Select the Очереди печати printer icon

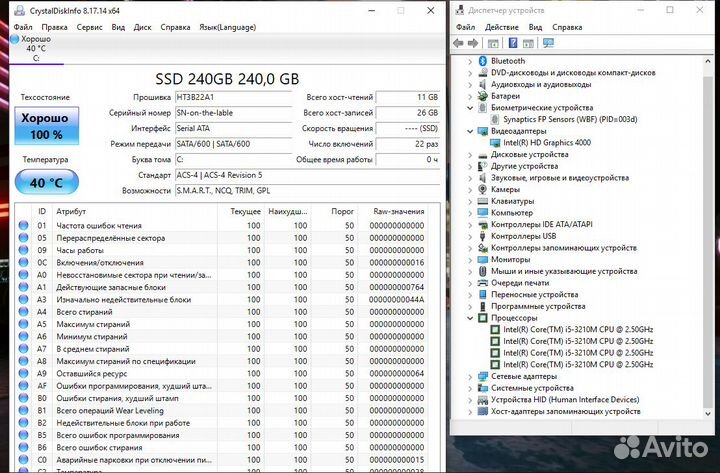pyautogui.click(x=482, y=283)
